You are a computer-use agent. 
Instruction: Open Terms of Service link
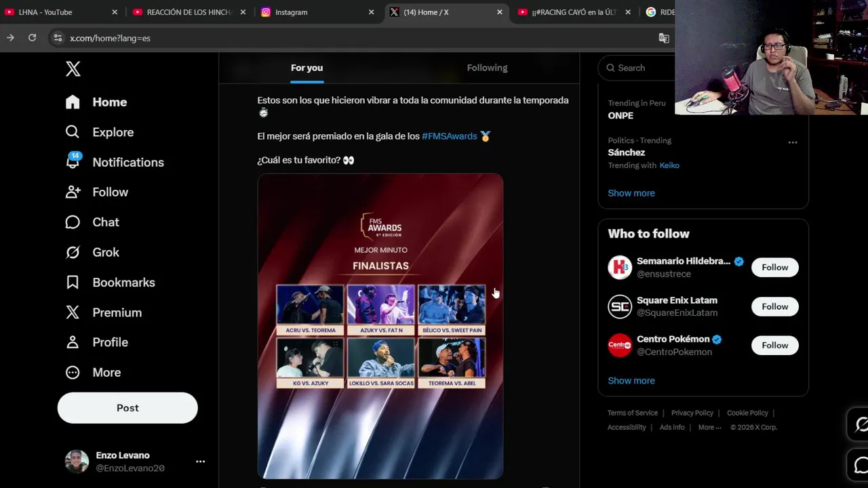633,413
